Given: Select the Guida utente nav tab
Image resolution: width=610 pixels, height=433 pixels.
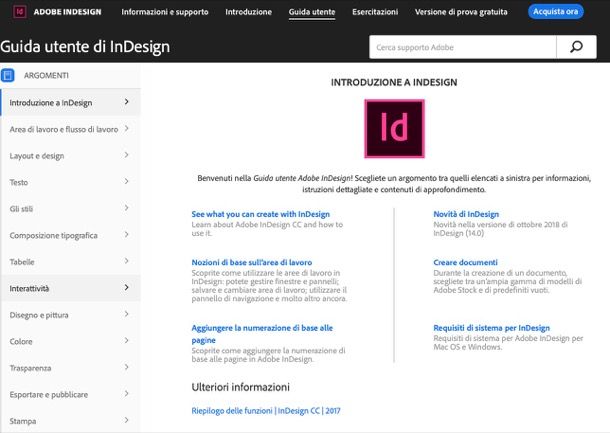Looking at the screenshot, I should point(312,12).
